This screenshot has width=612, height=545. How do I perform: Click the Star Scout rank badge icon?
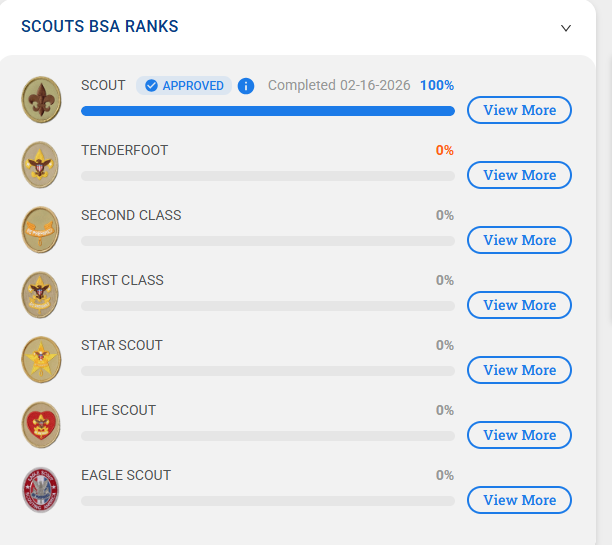(x=41, y=359)
